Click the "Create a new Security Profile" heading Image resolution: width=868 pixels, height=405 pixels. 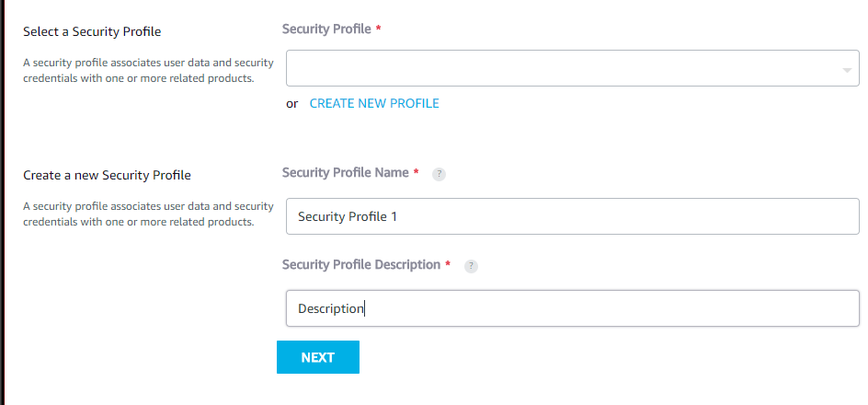click(x=107, y=175)
